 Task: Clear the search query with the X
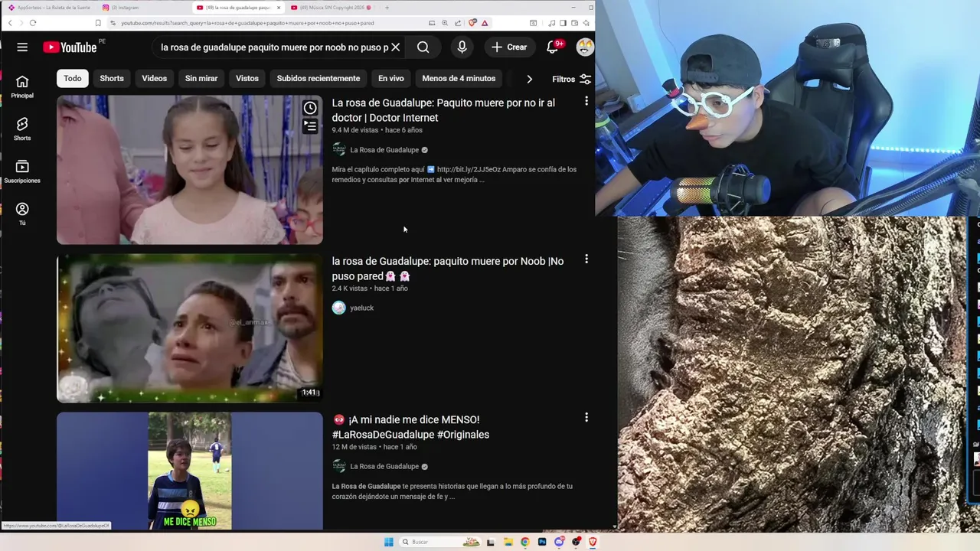(395, 47)
